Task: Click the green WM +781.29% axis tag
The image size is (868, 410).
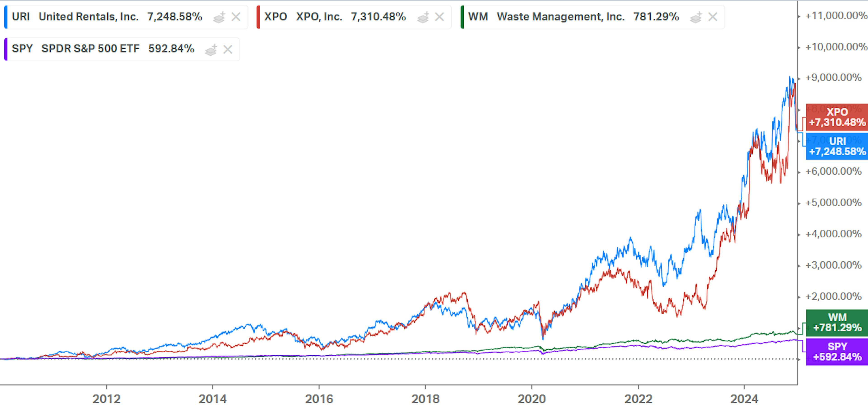Action: 837,323
